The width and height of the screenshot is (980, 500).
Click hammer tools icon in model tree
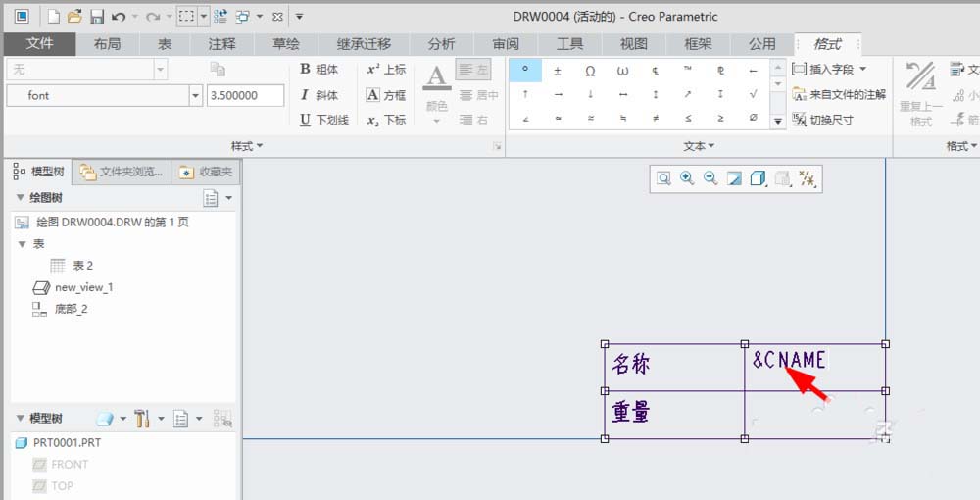142,418
